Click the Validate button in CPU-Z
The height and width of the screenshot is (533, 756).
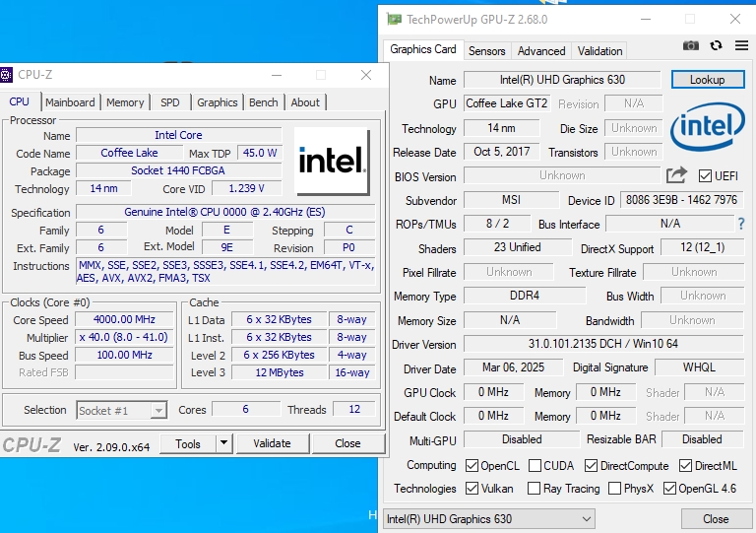[272, 443]
